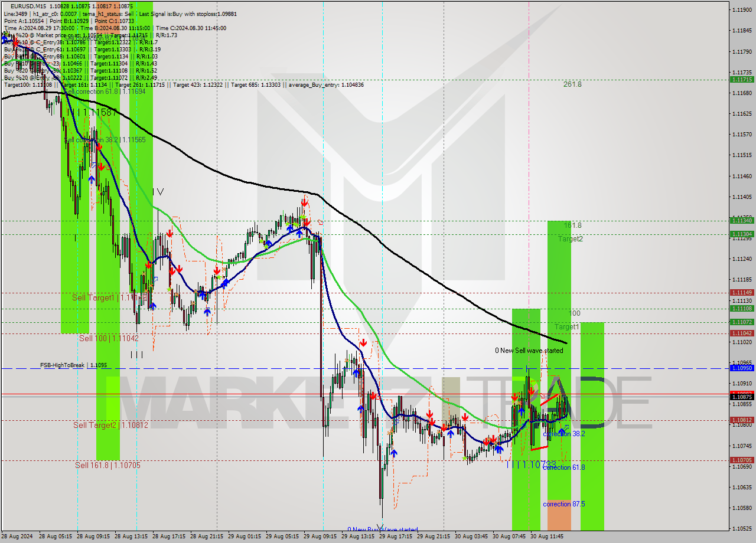Viewport: 756px width, 543px height.
Task: Click the 29 Aug 01:15 time label
Action: coord(246,537)
